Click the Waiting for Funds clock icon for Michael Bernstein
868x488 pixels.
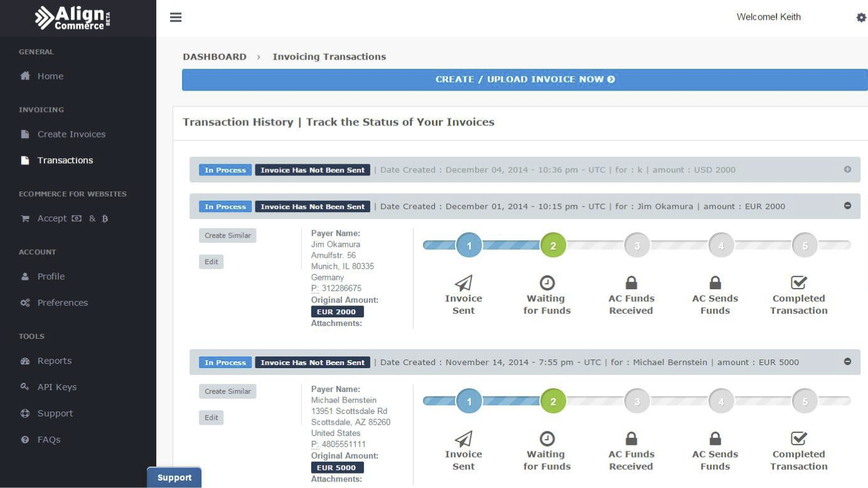547,438
